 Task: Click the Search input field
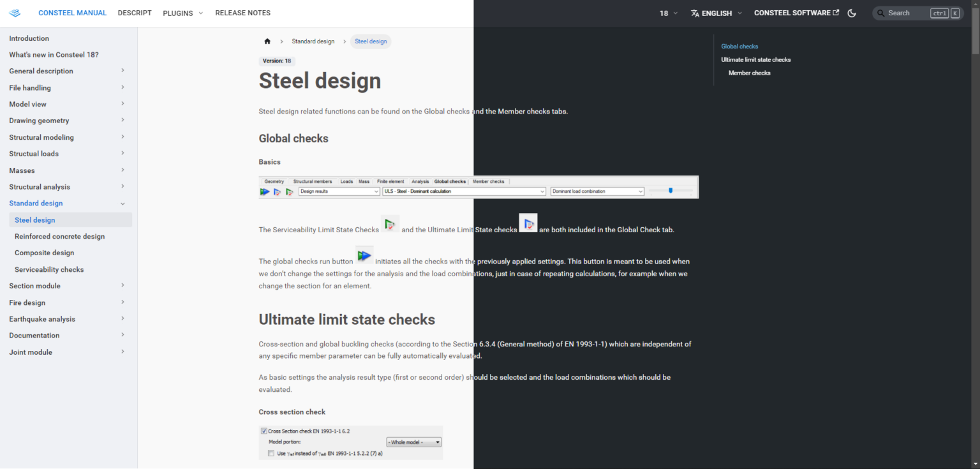point(917,13)
